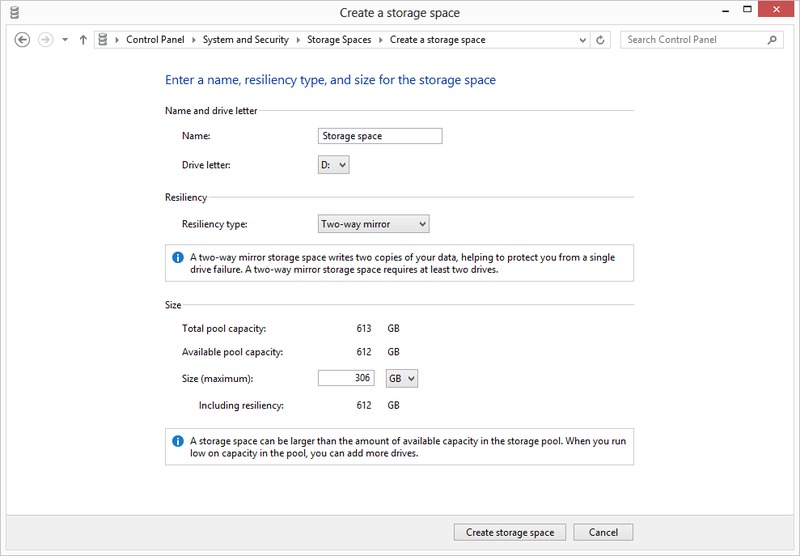Image resolution: width=800 pixels, height=556 pixels.
Task: Change the size unit GB dropdown
Action: click(401, 378)
